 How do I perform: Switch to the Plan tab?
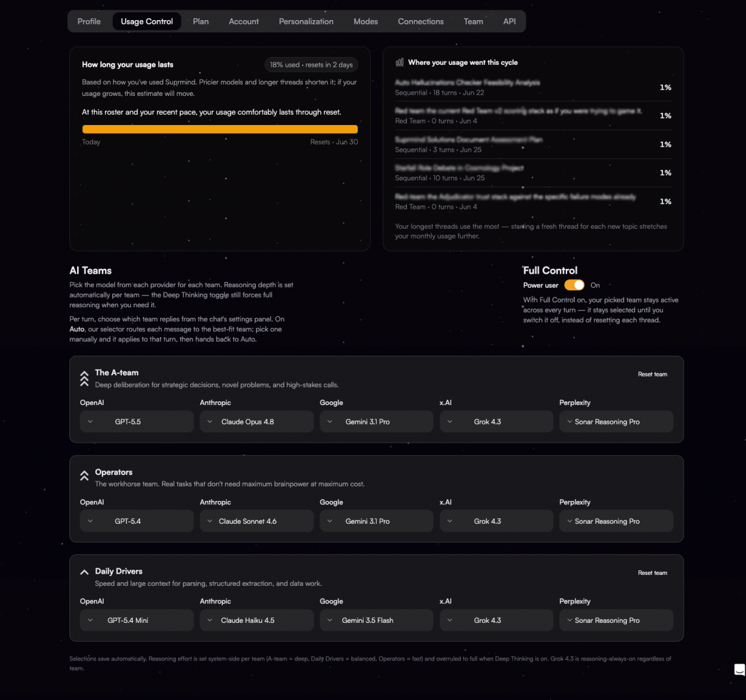point(201,21)
